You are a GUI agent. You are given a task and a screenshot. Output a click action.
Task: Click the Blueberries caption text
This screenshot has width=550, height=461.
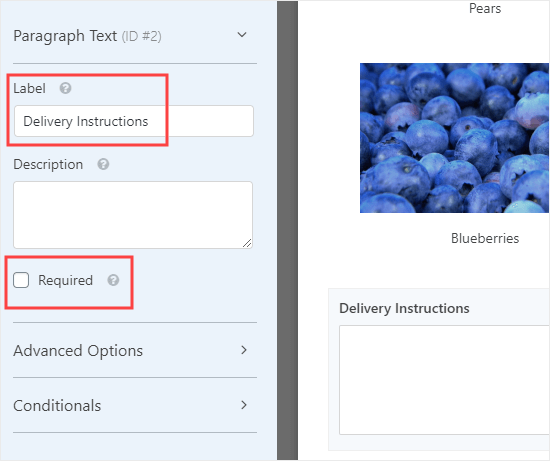(485, 238)
